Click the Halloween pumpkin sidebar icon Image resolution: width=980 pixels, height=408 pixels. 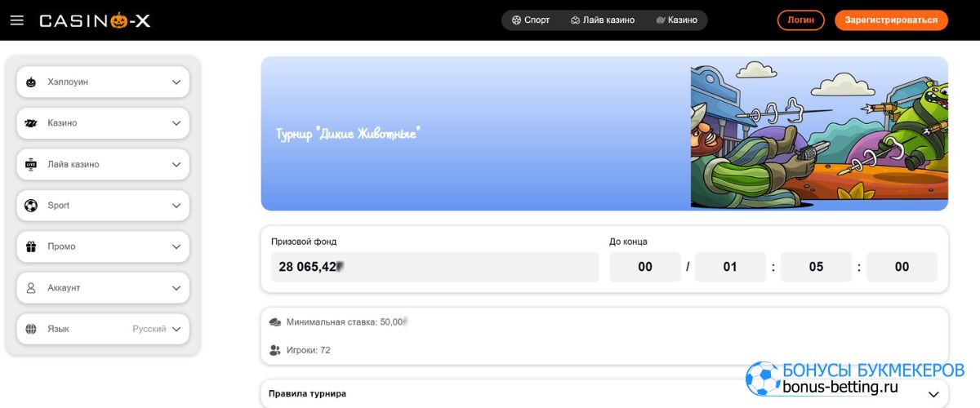(31, 82)
